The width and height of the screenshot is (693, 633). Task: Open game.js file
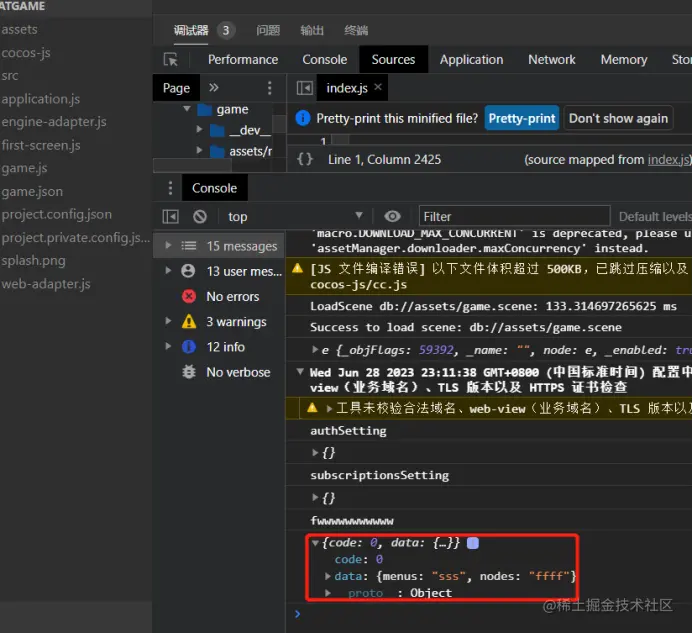[24, 168]
